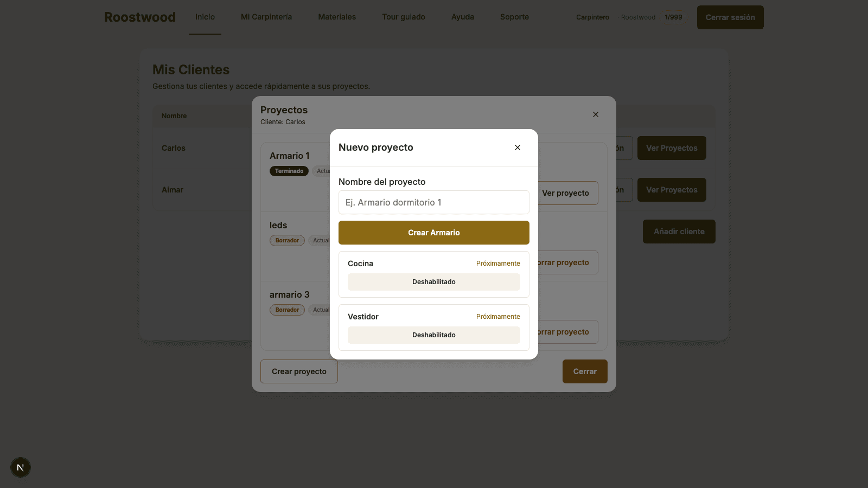This screenshot has height=488, width=868.
Task: Open Ver Proyectos for Aimar
Action: [672, 190]
